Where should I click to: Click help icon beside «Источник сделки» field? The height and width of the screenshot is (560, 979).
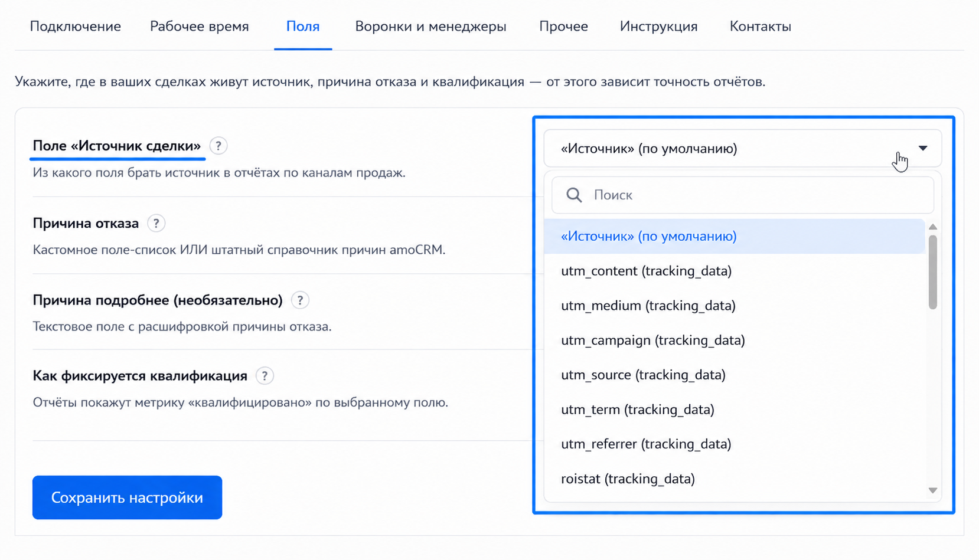click(x=218, y=146)
